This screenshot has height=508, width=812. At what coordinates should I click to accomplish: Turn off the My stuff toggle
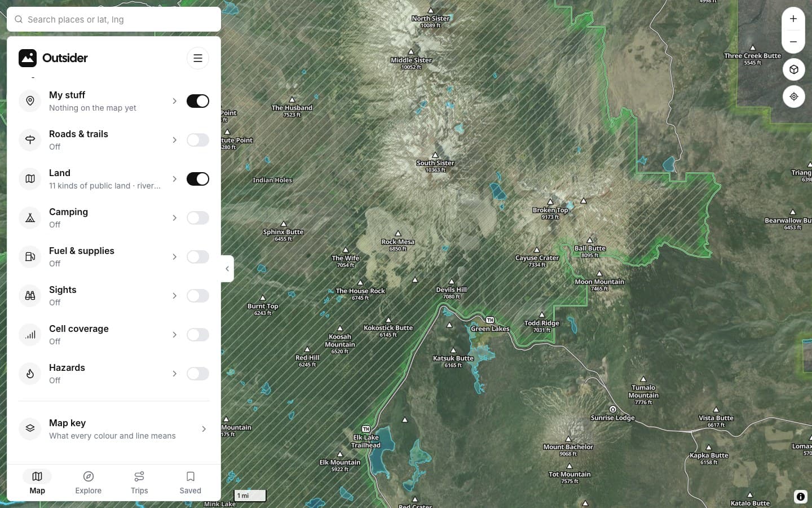198,101
